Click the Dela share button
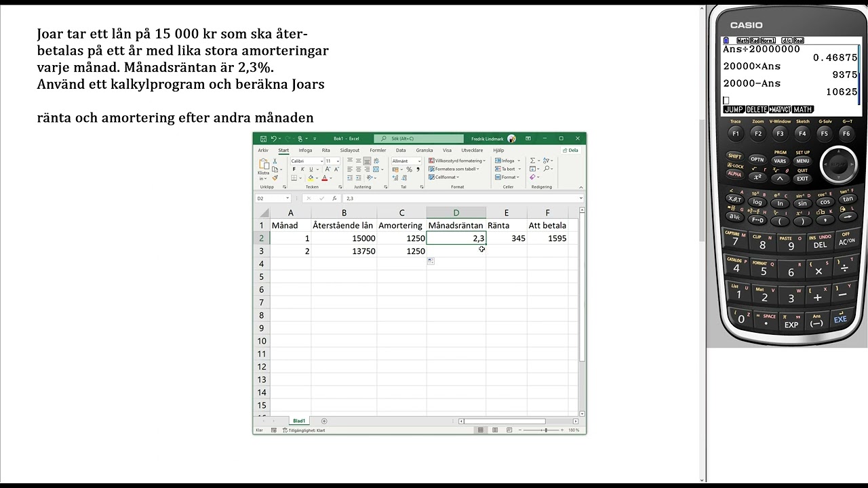The height and width of the screenshot is (488, 868). point(571,150)
